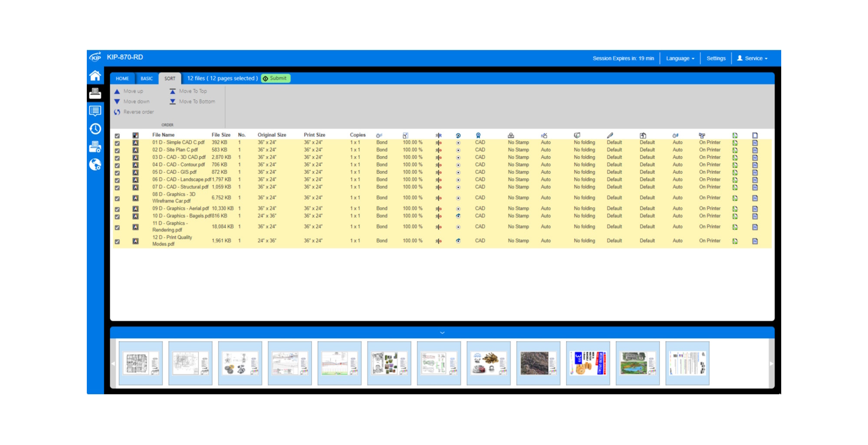Click the quality ribbon column header icon
868x445 pixels.
[478, 135]
